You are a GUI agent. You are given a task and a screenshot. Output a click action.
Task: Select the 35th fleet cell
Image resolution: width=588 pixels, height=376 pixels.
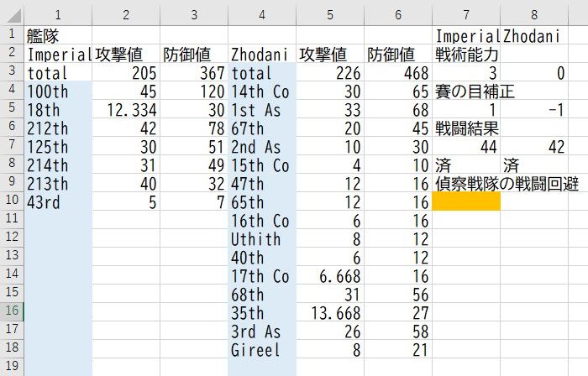[262, 312]
